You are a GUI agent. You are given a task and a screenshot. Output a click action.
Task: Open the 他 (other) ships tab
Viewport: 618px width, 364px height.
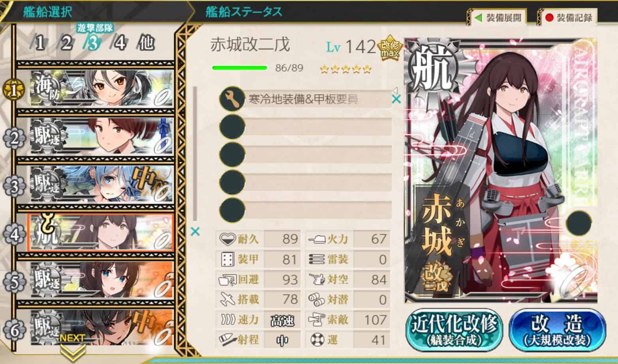(146, 43)
